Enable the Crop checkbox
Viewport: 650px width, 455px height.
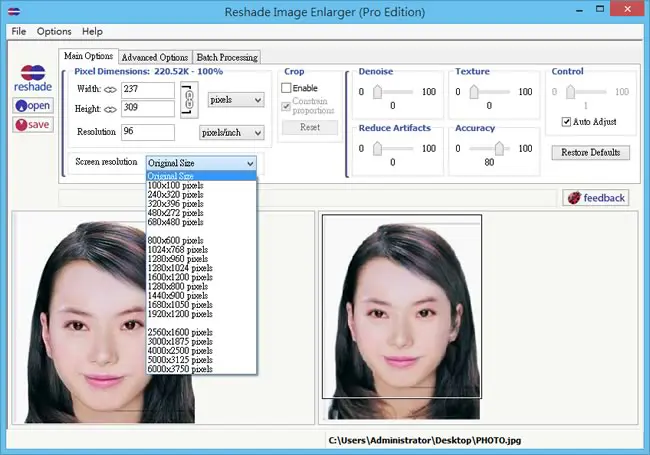click(x=286, y=88)
